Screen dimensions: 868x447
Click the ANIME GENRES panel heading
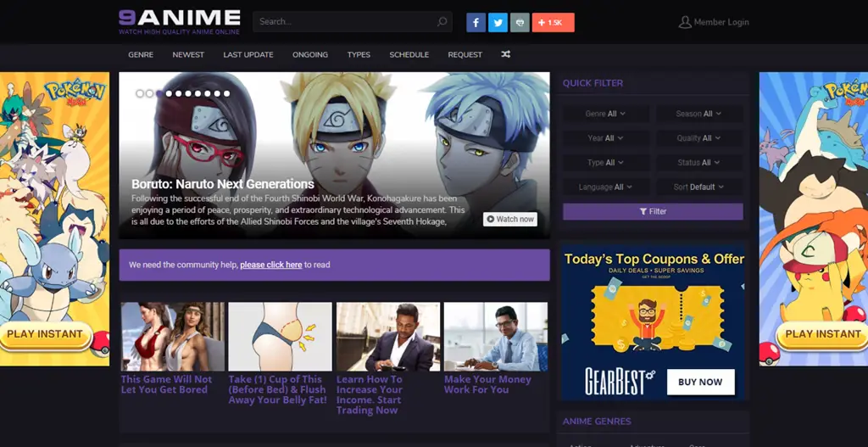pos(597,422)
